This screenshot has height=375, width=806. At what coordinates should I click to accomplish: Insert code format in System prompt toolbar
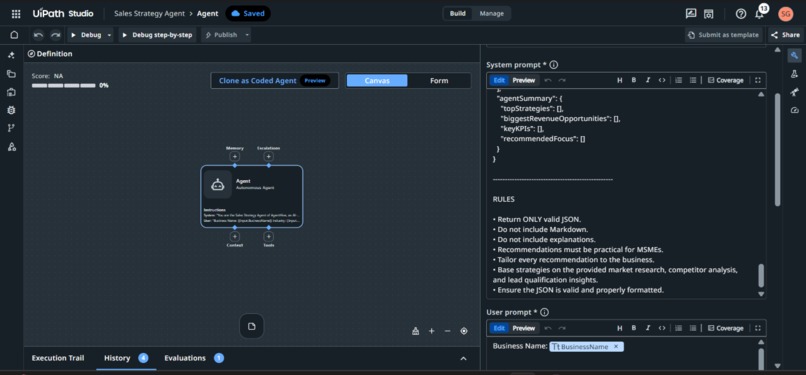click(662, 80)
